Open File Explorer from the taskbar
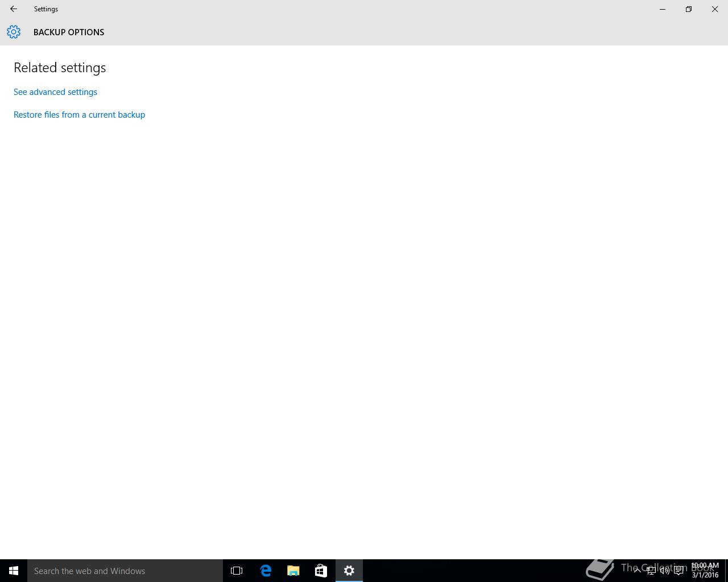The width and height of the screenshot is (728, 582). tap(293, 571)
